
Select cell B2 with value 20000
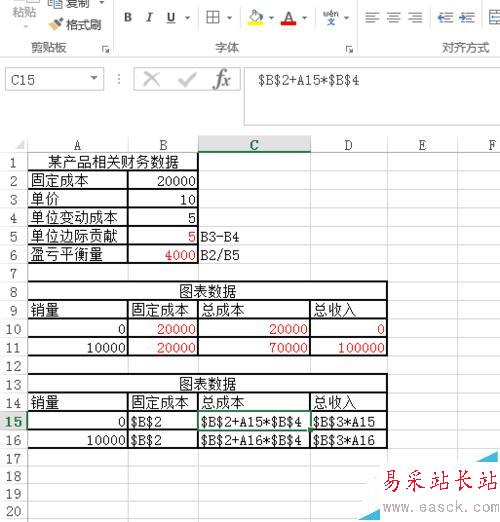(x=163, y=181)
